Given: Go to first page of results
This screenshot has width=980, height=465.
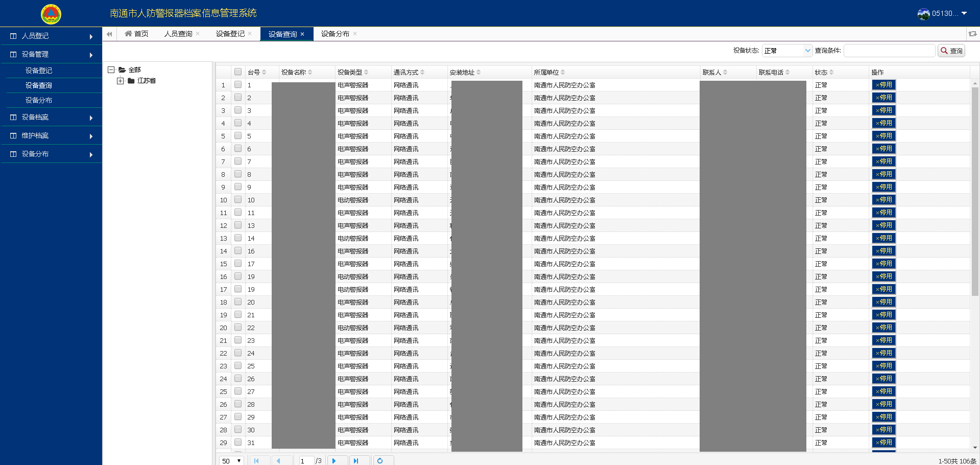Looking at the screenshot, I should pos(256,460).
